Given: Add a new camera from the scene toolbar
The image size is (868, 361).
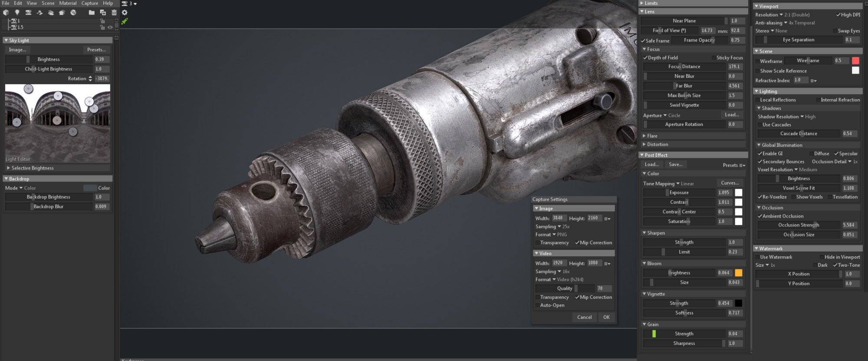Looking at the screenshot, I should [28, 13].
